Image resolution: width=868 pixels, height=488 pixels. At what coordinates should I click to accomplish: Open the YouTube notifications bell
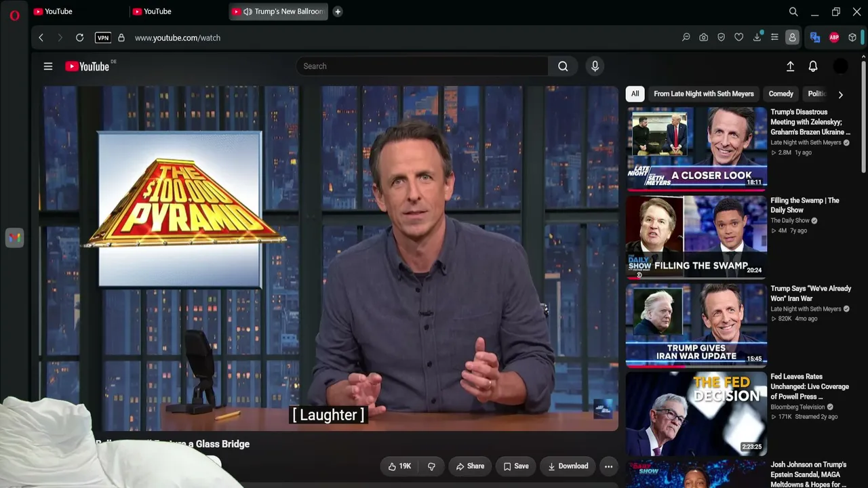point(813,66)
